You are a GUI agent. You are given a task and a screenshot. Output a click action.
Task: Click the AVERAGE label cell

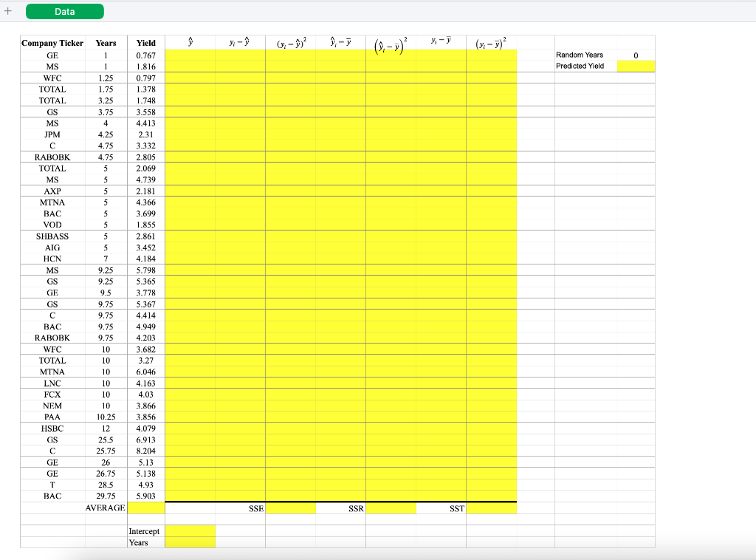(x=107, y=508)
